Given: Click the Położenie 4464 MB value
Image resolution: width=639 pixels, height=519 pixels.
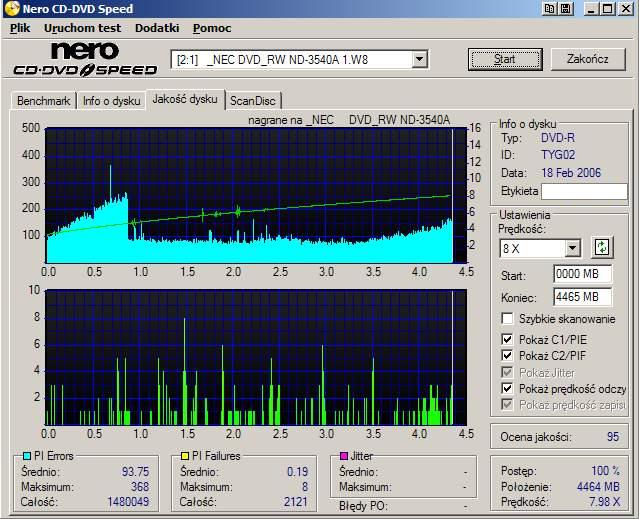Looking at the screenshot, I should 598,486.
